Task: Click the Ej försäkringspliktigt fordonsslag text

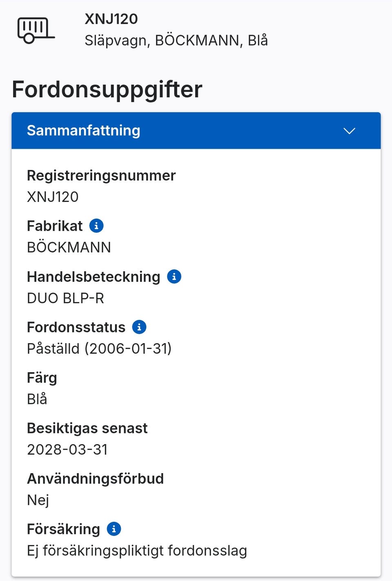Action: coord(137,550)
